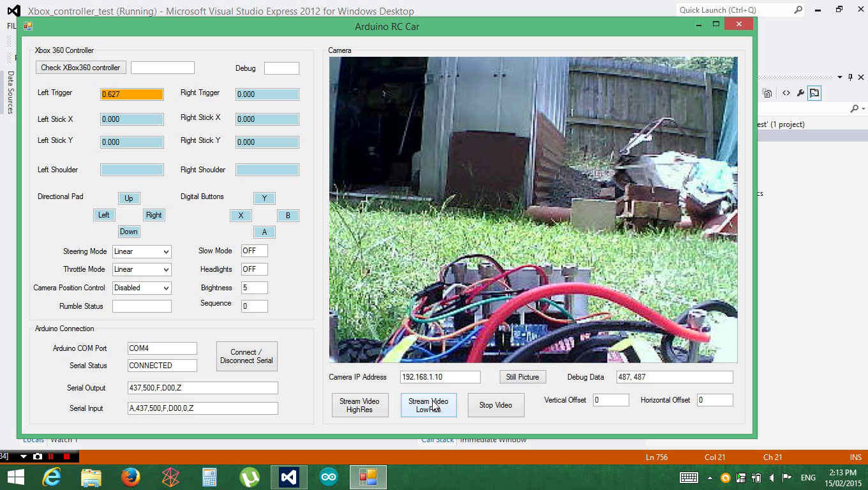Click the Stream Video HighRes button

point(359,405)
